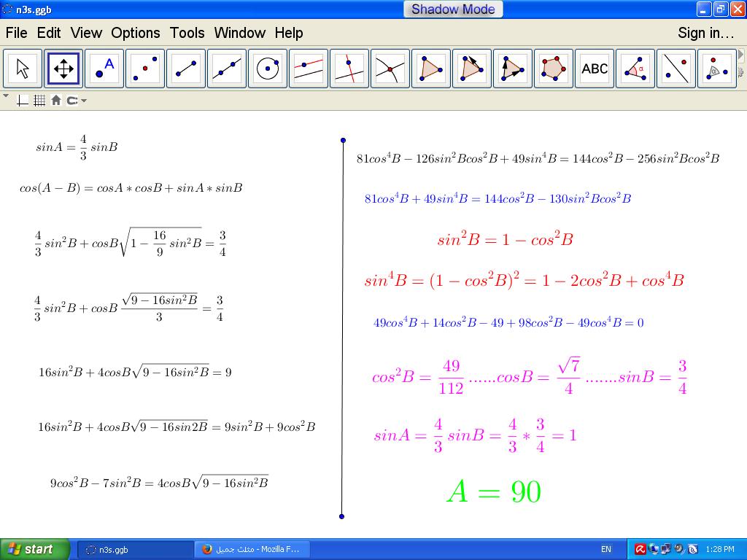
Task: Select the Line through Two Points tool
Action: click(x=227, y=69)
